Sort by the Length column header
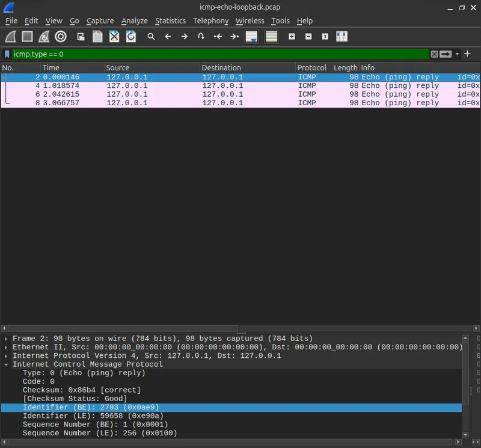Viewport: 481px width, 448px height. [345, 68]
